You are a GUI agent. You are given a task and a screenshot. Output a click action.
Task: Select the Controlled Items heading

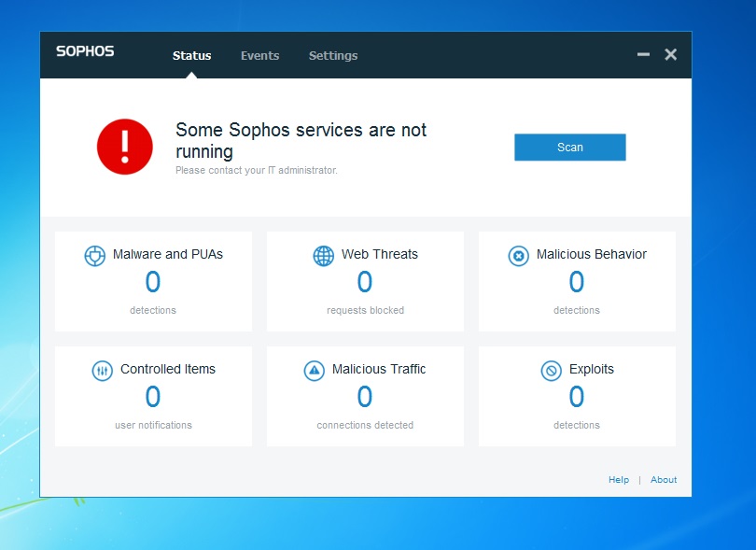point(168,369)
